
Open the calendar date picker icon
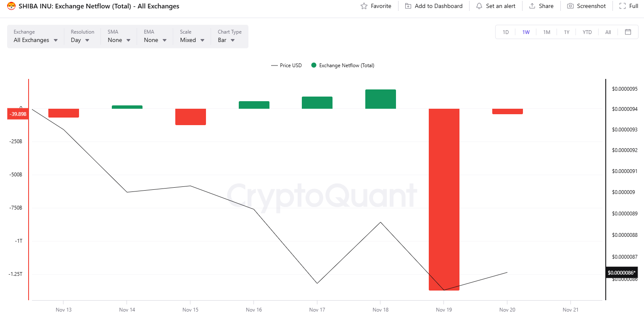pyautogui.click(x=628, y=32)
